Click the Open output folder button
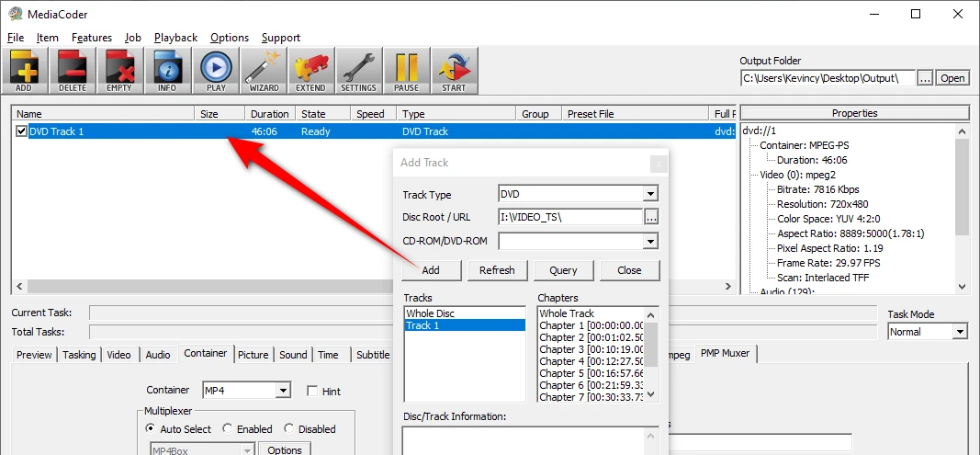 [953, 78]
